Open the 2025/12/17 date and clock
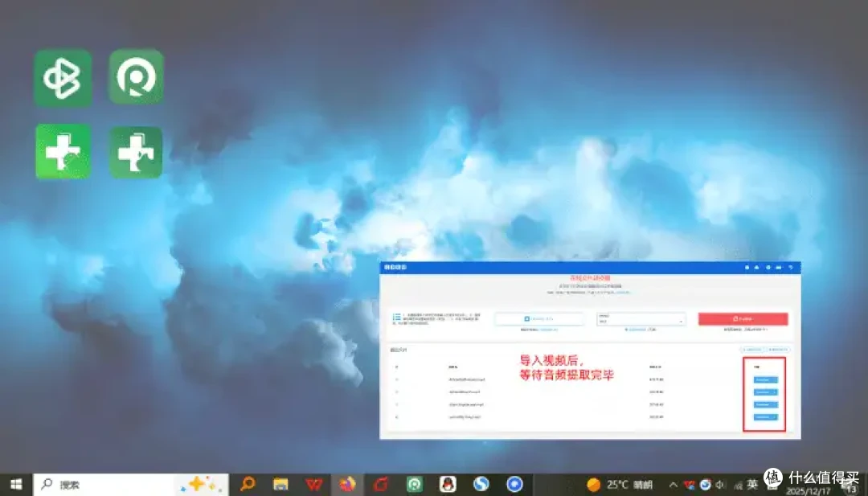This screenshot has width=868, height=496. (x=809, y=490)
